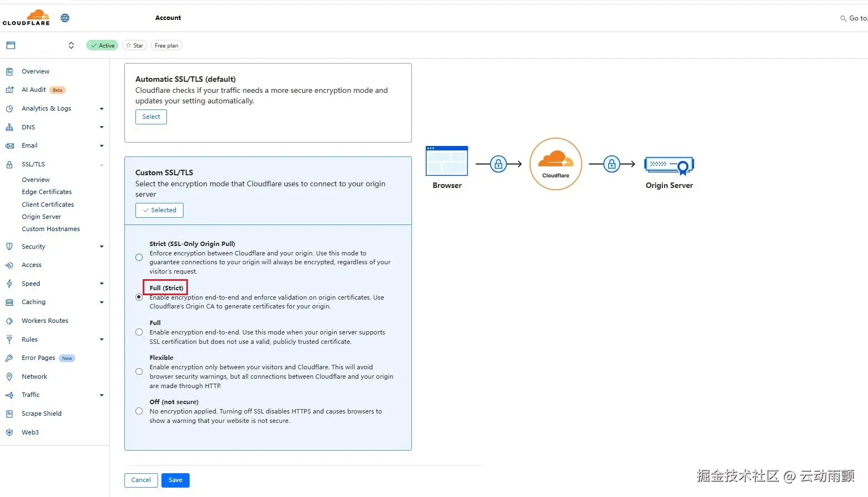Click the Email envelope icon
Image resolution: width=868 pixels, height=497 pixels.
[9, 146]
